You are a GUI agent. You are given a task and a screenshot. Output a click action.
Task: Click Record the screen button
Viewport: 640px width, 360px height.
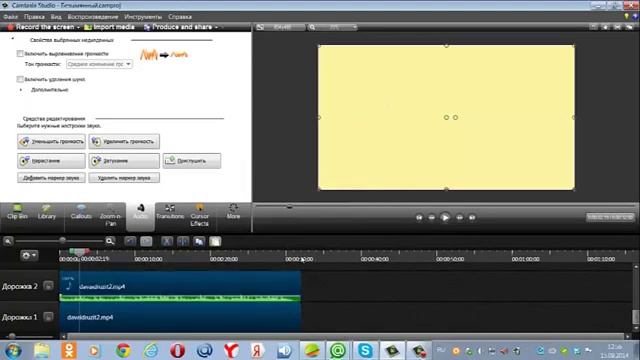click(41, 27)
